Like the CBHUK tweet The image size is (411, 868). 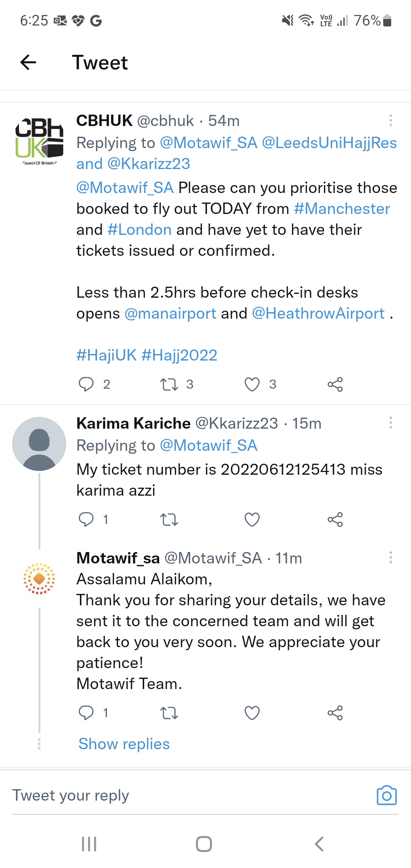pyautogui.click(x=252, y=384)
